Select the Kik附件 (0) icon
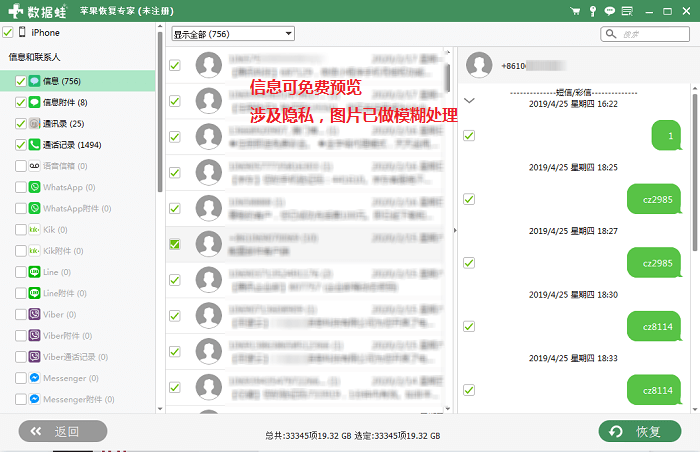Viewport: 700px width, 452px height. (x=34, y=251)
